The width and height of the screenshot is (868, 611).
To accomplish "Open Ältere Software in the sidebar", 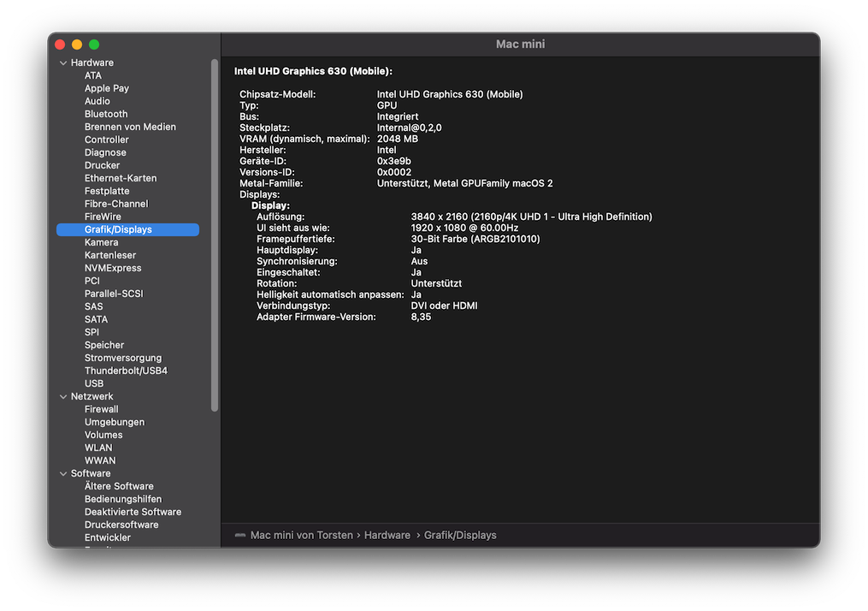I will click(x=119, y=486).
